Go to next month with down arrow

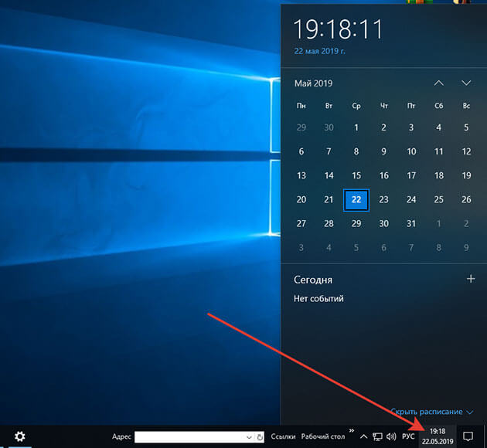[466, 83]
